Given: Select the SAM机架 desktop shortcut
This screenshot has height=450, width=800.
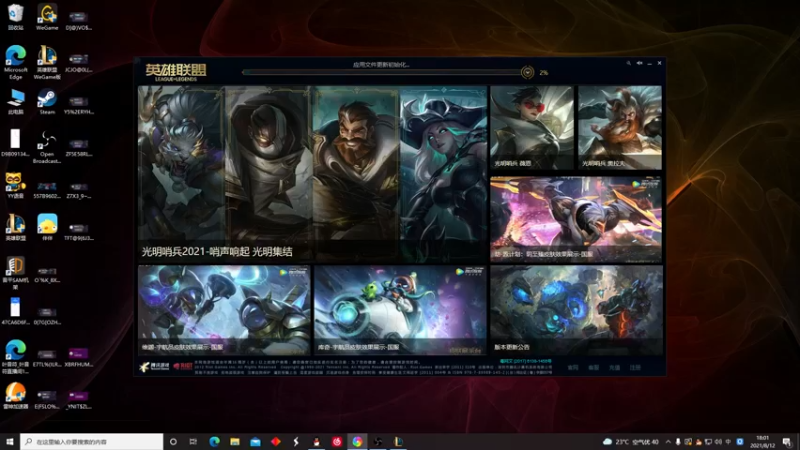Looking at the screenshot, I should pyautogui.click(x=15, y=272).
